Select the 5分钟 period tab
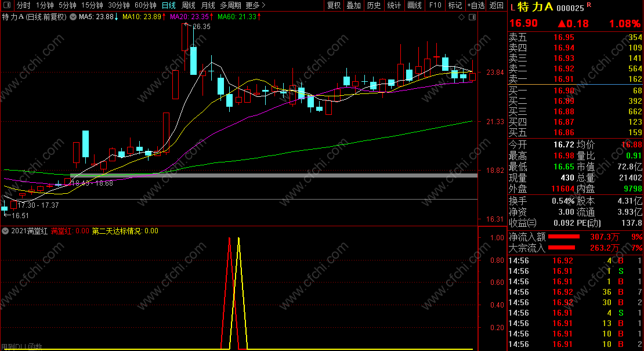Viewport: 644px width, 351px height. [67, 5]
